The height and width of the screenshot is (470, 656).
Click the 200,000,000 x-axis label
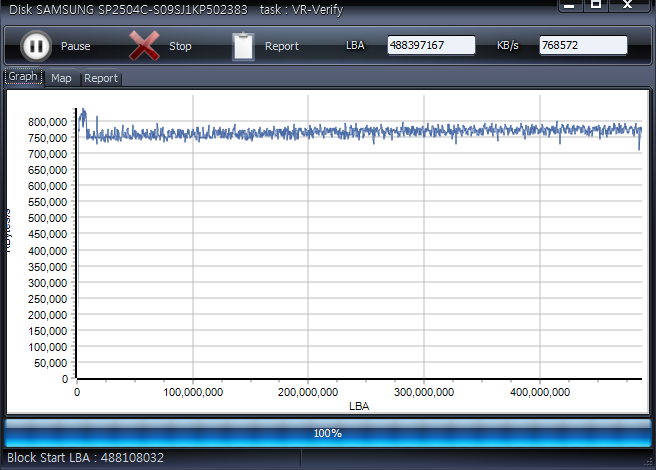pyautogui.click(x=308, y=392)
